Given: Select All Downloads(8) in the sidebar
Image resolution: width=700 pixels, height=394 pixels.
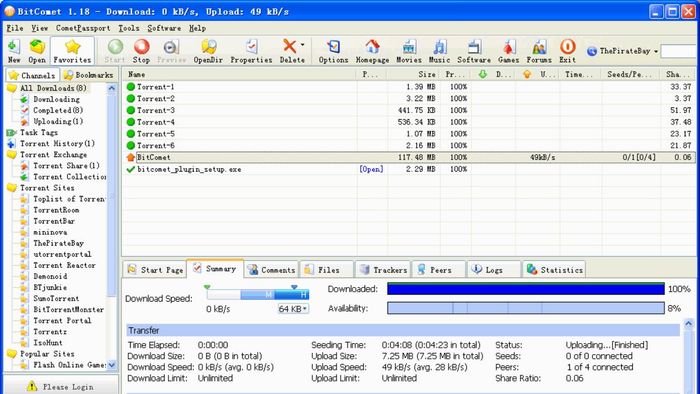Looking at the screenshot, I should [x=53, y=88].
